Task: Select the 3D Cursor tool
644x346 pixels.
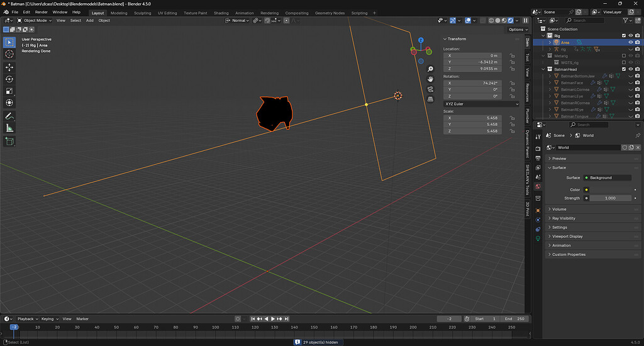Action: pyautogui.click(x=9, y=54)
